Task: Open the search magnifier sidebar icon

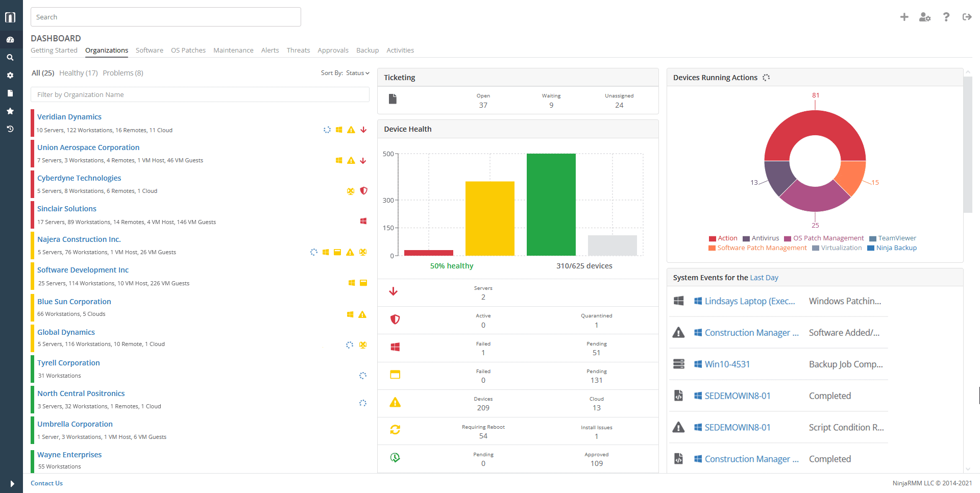Action: (10, 58)
